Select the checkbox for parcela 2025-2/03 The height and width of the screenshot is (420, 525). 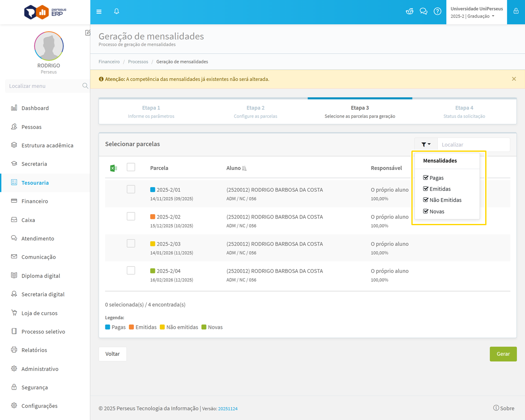pyautogui.click(x=131, y=244)
